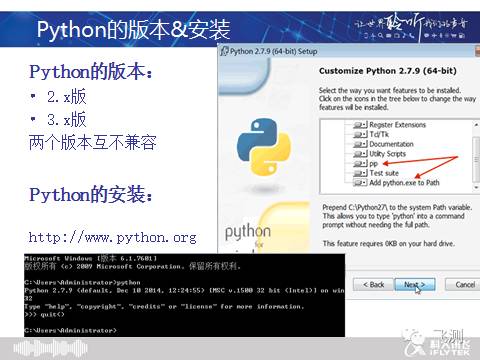The width and height of the screenshot is (480, 360).
Task: Select the Add python.exe to Path label
Action: point(404,183)
